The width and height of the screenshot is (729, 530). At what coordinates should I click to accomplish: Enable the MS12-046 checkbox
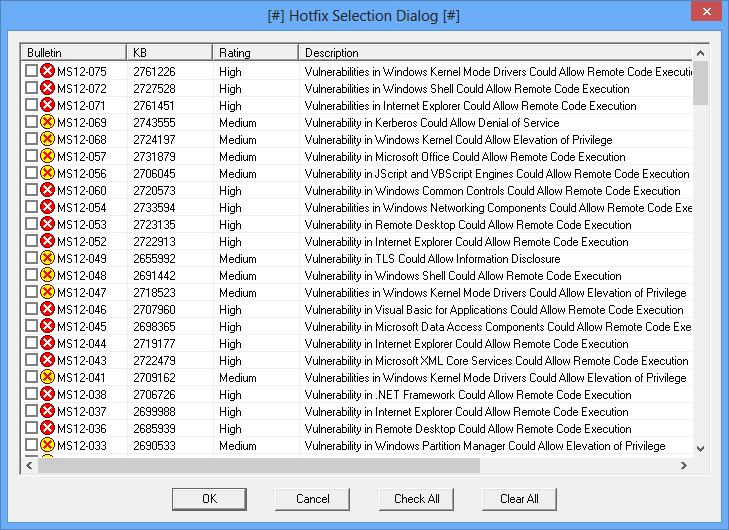point(31,309)
